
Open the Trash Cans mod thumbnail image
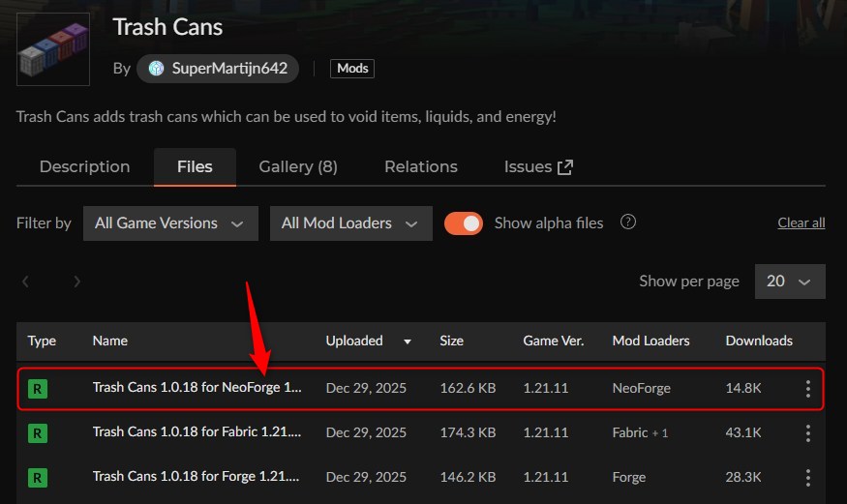[53, 49]
